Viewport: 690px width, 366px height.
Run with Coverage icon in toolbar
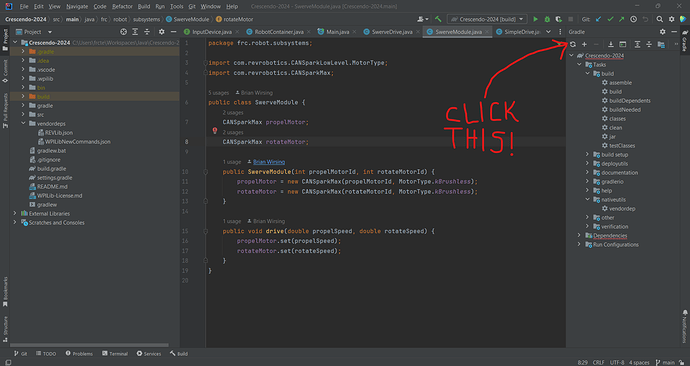tap(558, 19)
